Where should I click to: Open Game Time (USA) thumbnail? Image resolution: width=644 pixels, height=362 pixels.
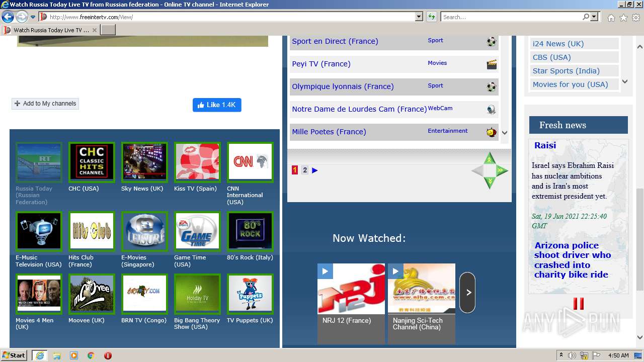[197, 231]
